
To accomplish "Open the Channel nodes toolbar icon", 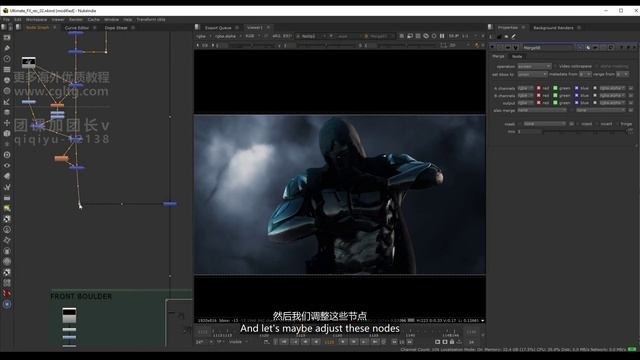I will point(7,69).
